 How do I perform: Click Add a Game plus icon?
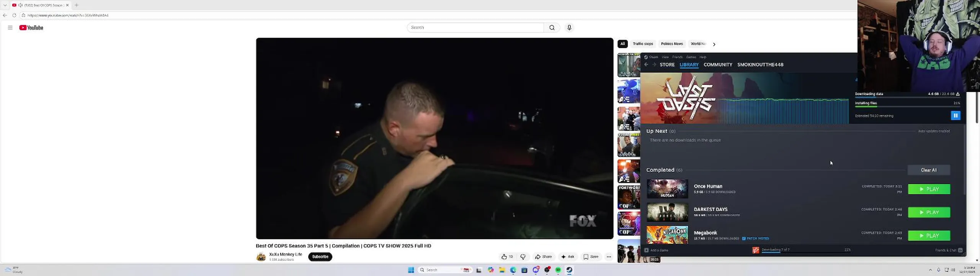[646, 250]
